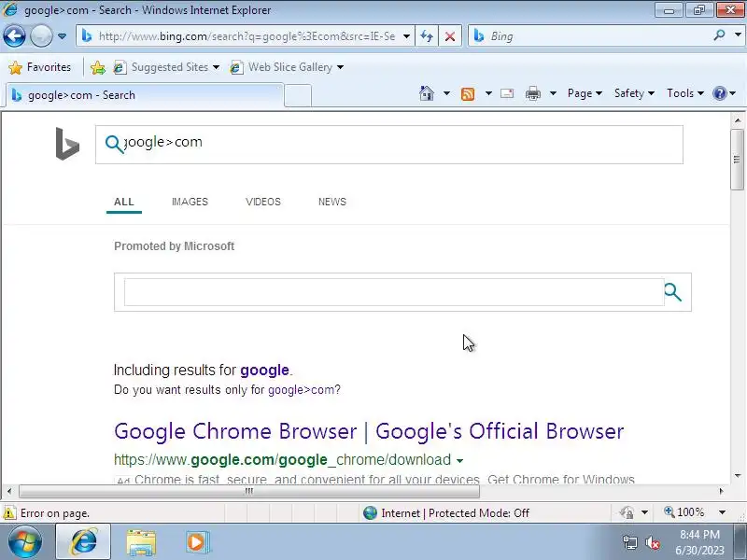This screenshot has height=560, width=747.
Task: Click the Forward navigation arrow button
Action: point(41,36)
